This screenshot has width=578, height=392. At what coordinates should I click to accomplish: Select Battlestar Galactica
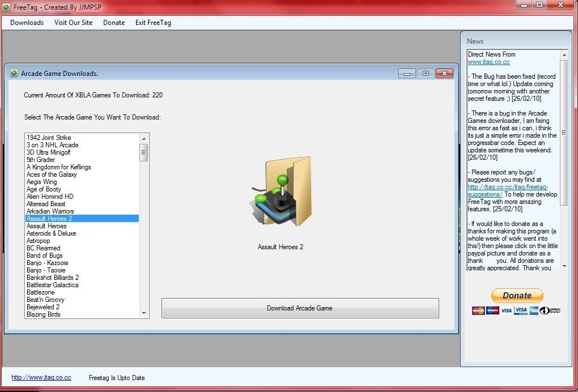coord(82,285)
